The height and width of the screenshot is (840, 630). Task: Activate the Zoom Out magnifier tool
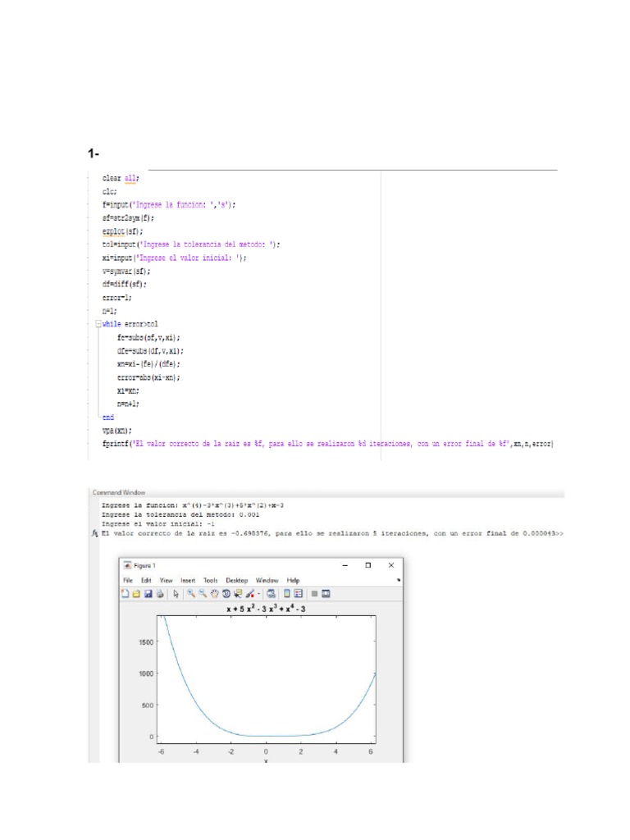[203, 594]
